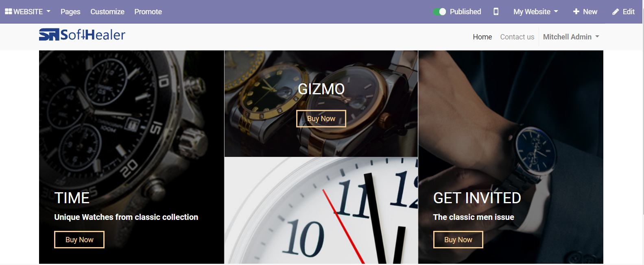The width and height of the screenshot is (644, 265).
Task: Expand the My Website dropdown
Action: pyautogui.click(x=535, y=12)
